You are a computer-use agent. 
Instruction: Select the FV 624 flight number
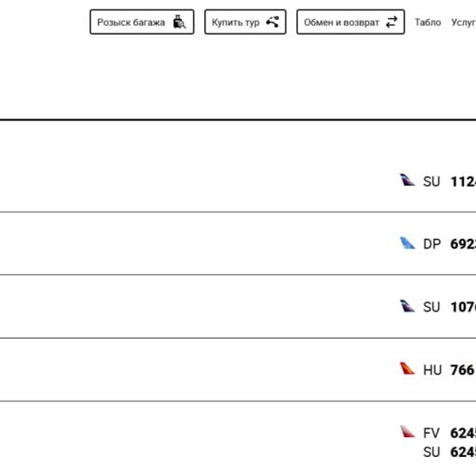[x=463, y=433]
